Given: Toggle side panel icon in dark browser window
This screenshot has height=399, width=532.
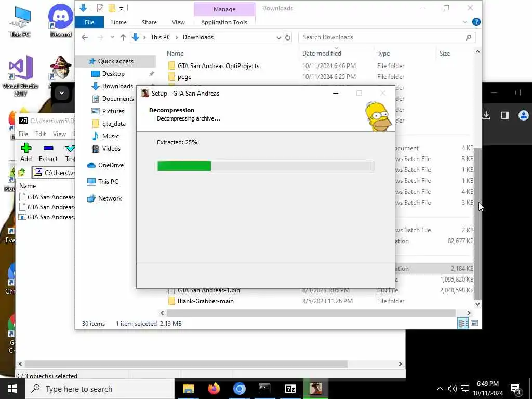Looking at the screenshot, I should pos(505,115).
